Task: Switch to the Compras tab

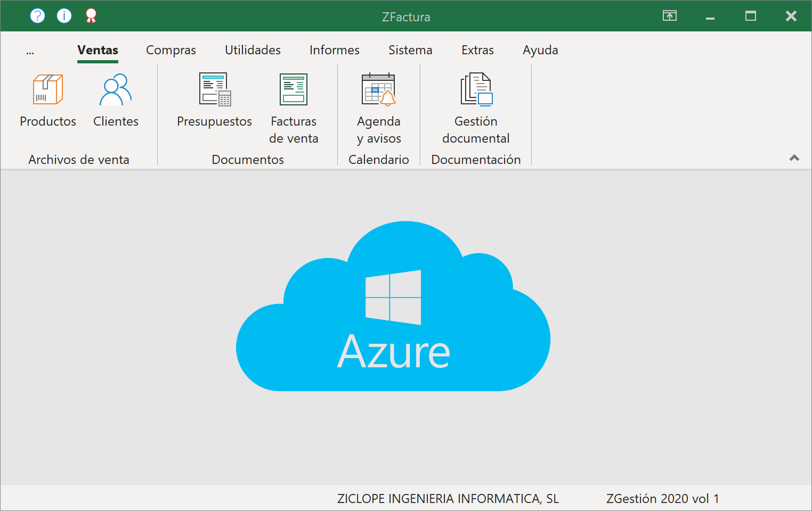Action: [171, 50]
